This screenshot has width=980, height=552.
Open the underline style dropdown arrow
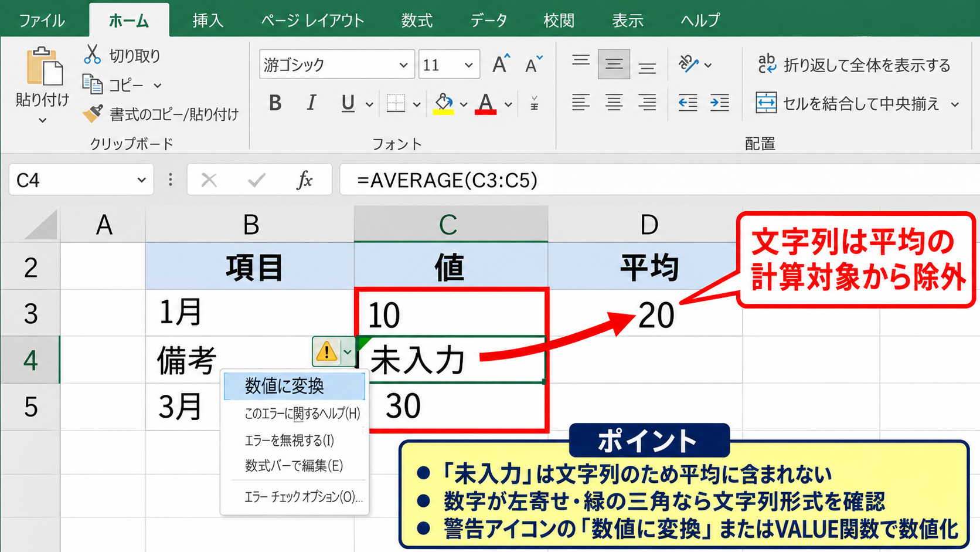[369, 104]
